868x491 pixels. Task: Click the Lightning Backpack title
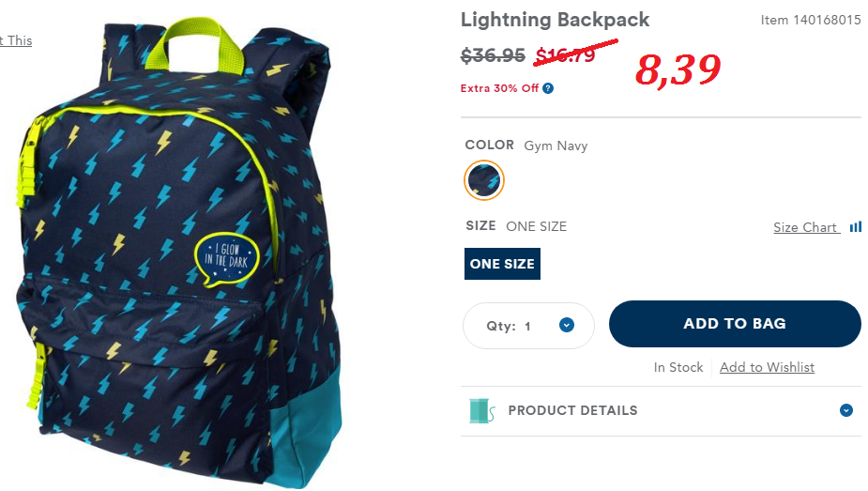coord(555,20)
